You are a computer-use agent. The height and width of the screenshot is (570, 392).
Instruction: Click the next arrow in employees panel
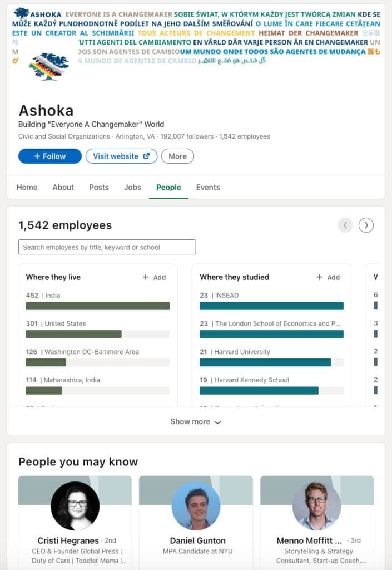click(366, 225)
